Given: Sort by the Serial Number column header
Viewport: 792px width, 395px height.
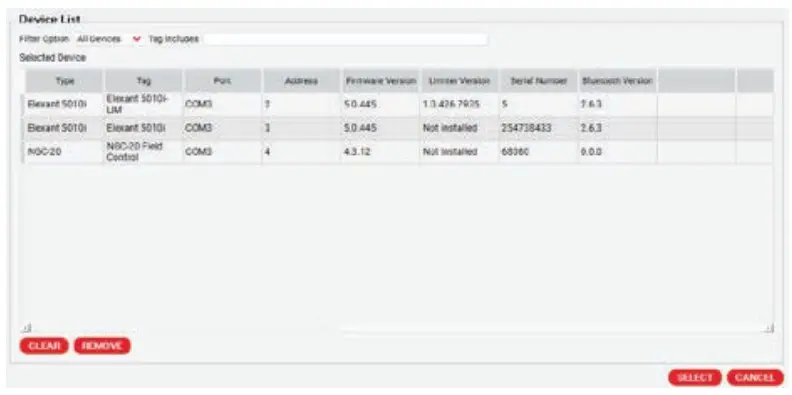Looking at the screenshot, I should click(x=538, y=81).
